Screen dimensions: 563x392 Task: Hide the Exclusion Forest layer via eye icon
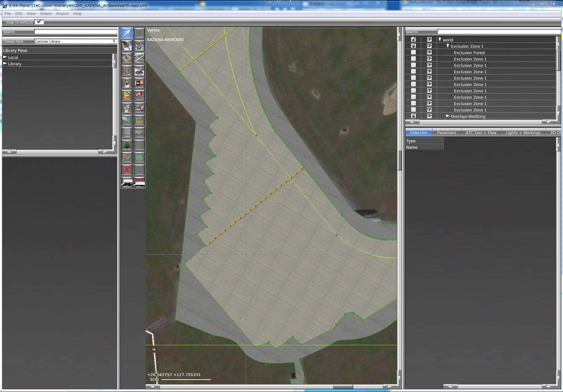click(x=429, y=53)
